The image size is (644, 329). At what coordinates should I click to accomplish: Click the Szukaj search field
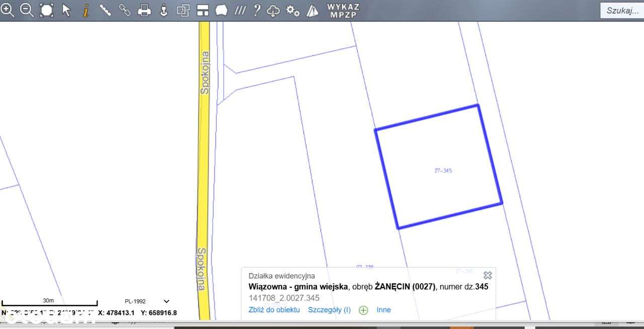click(x=622, y=11)
